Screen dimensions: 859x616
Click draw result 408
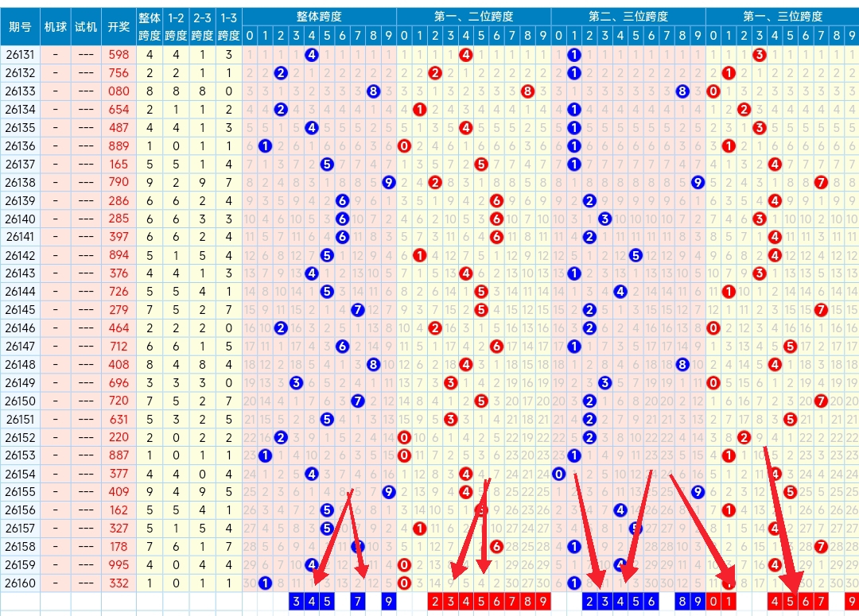coord(119,365)
